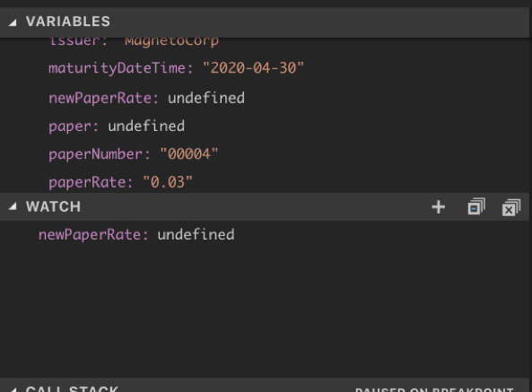Select the paper: undefined variable
This screenshot has height=392, width=532.
[x=265, y=126]
